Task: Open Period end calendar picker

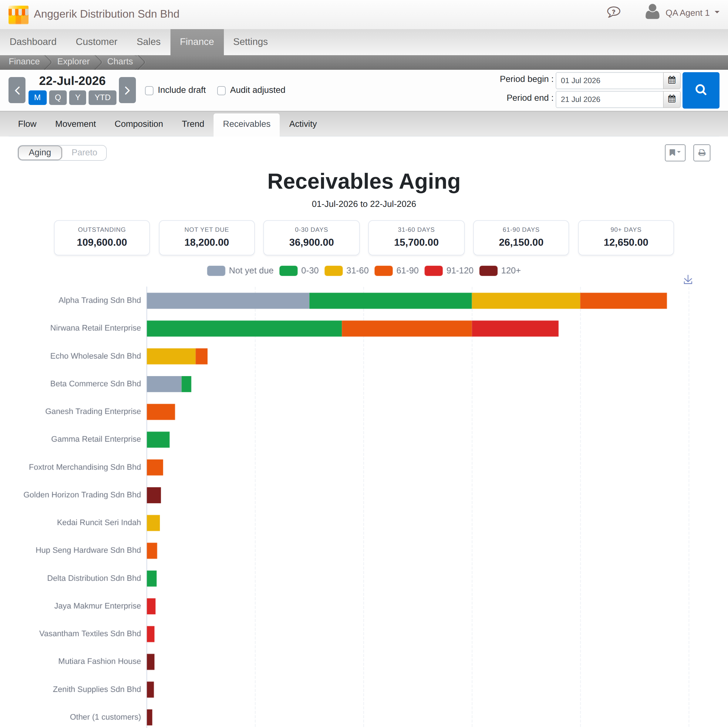Action: pyautogui.click(x=672, y=99)
